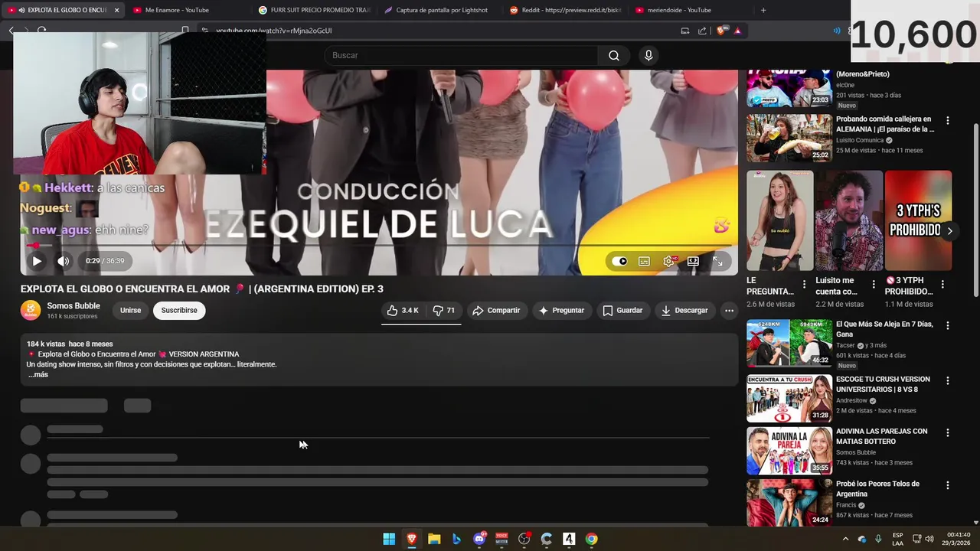Image resolution: width=980 pixels, height=551 pixels.
Task: Open the El Que Más Se Aleja thumbnail
Action: pyautogui.click(x=789, y=343)
